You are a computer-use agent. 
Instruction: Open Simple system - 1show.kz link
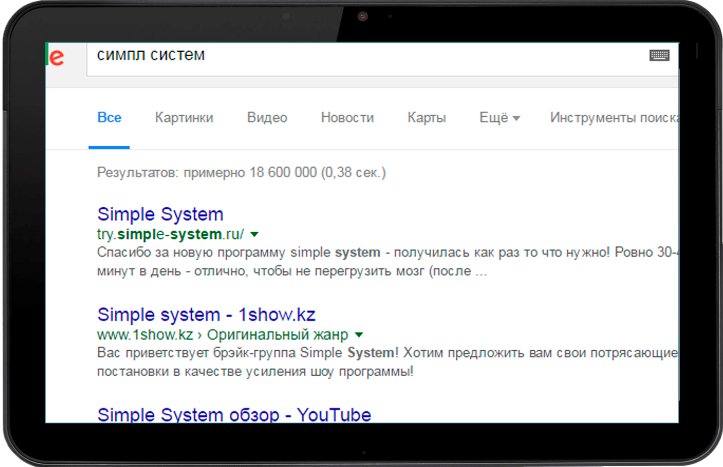point(206,314)
